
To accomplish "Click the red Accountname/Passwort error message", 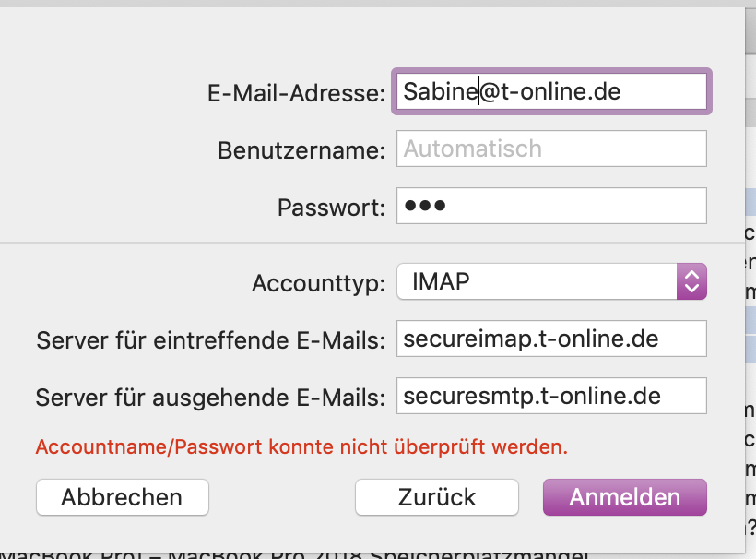I will coord(301,448).
